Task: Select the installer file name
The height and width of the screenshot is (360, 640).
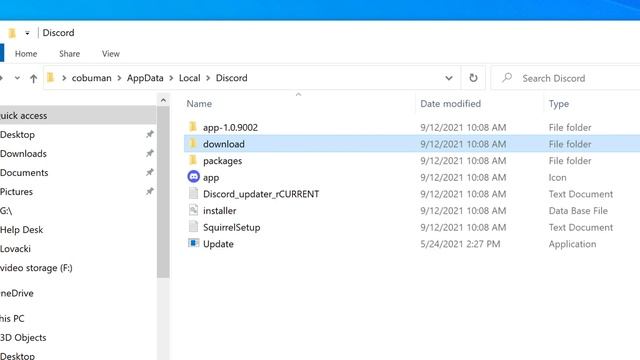Action: (220, 211)
